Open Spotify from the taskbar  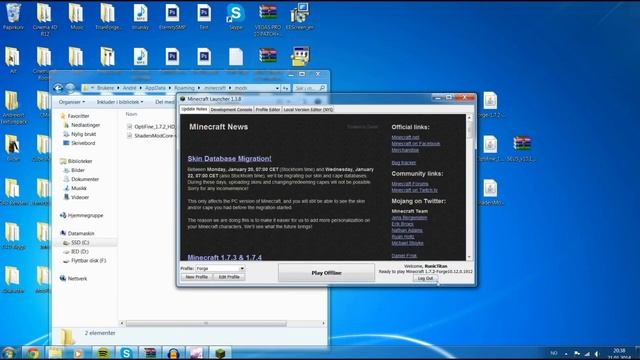(x=102, y=353)
